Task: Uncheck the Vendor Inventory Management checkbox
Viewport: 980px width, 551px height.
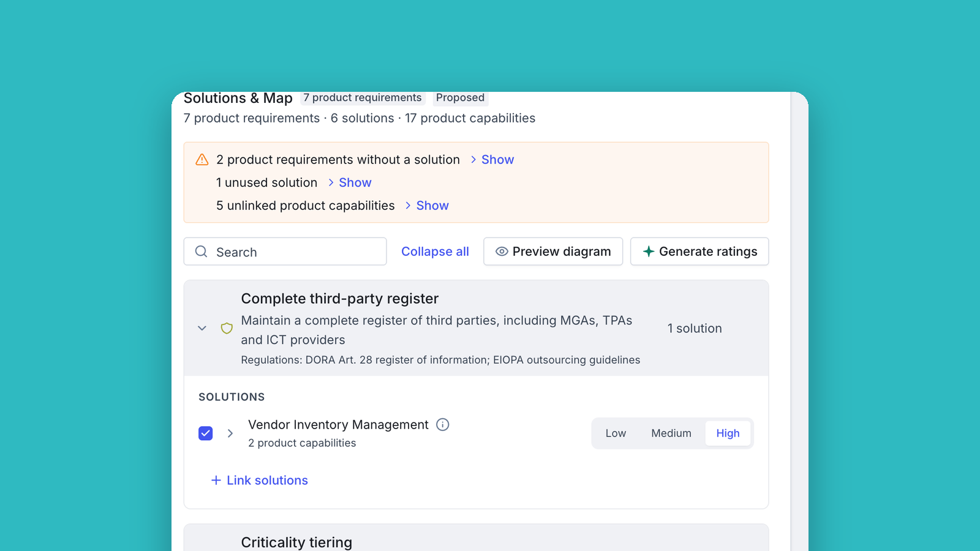Action: 206,433
